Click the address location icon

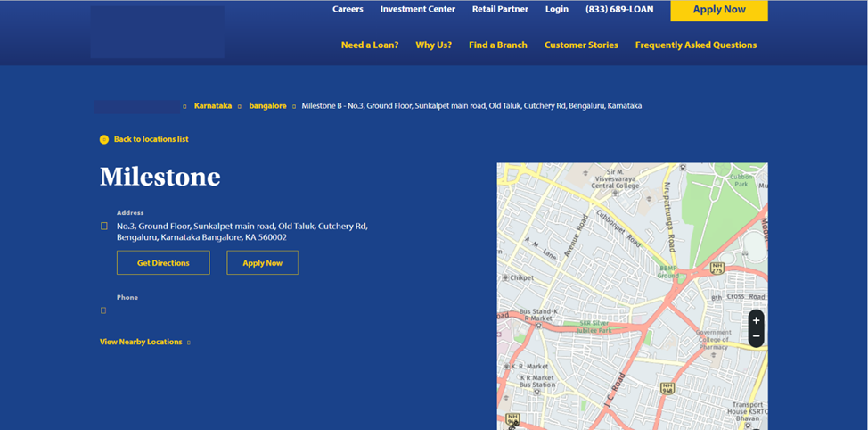[x=104, y=226]
